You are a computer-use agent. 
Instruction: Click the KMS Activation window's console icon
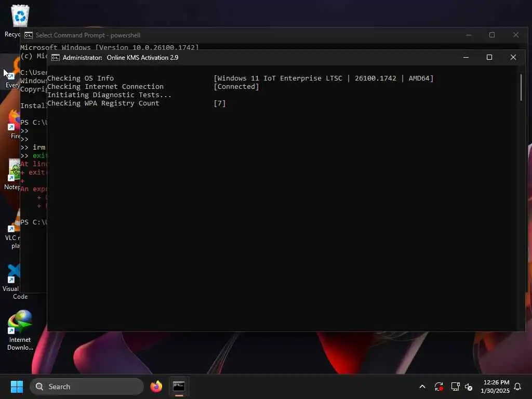55,58
